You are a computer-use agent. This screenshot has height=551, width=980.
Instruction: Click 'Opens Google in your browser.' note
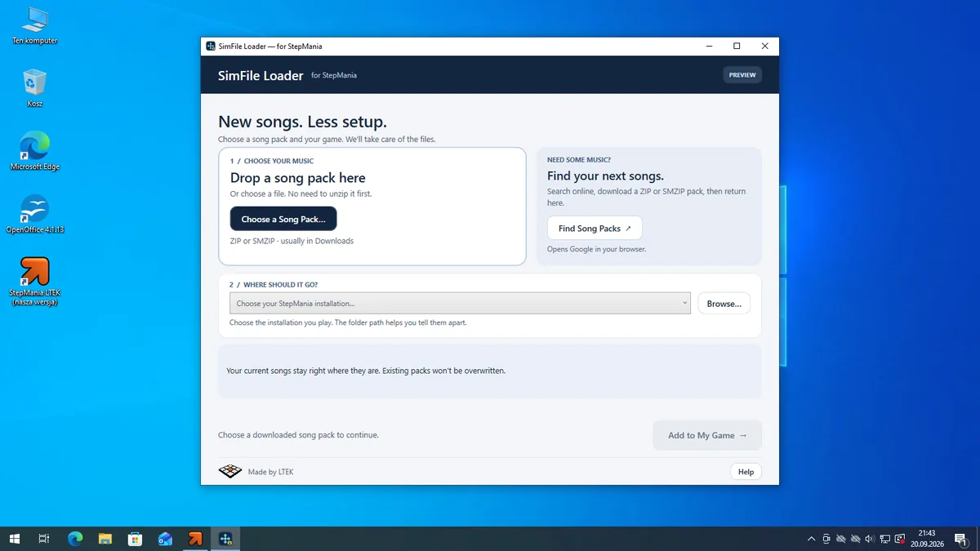596,249
